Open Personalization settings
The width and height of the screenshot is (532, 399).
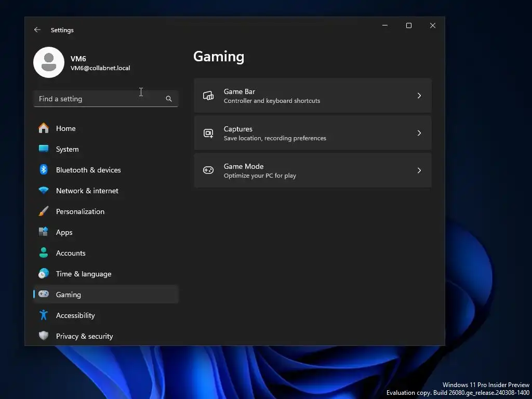pyautogui.click(x=106, y=211)
